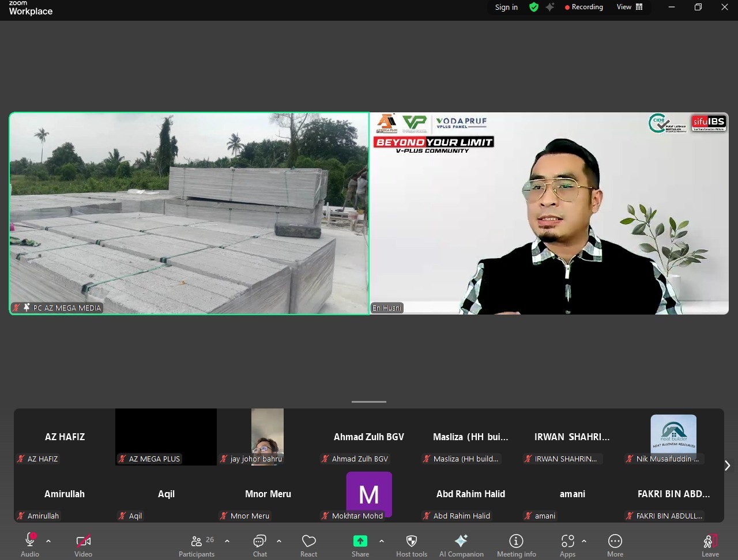Screen dimensions: 738x560
Task: Open Host tools shield menu
Action: coord(412,545)
